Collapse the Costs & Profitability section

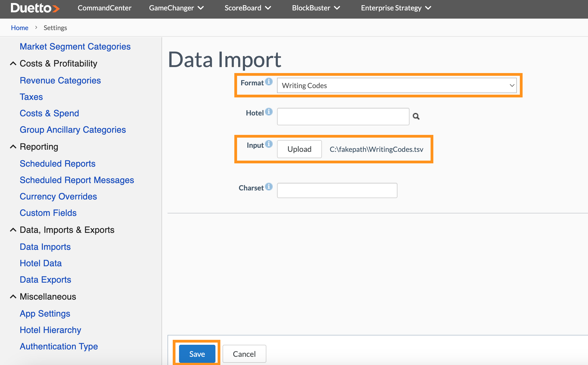(x=13, y=63)
